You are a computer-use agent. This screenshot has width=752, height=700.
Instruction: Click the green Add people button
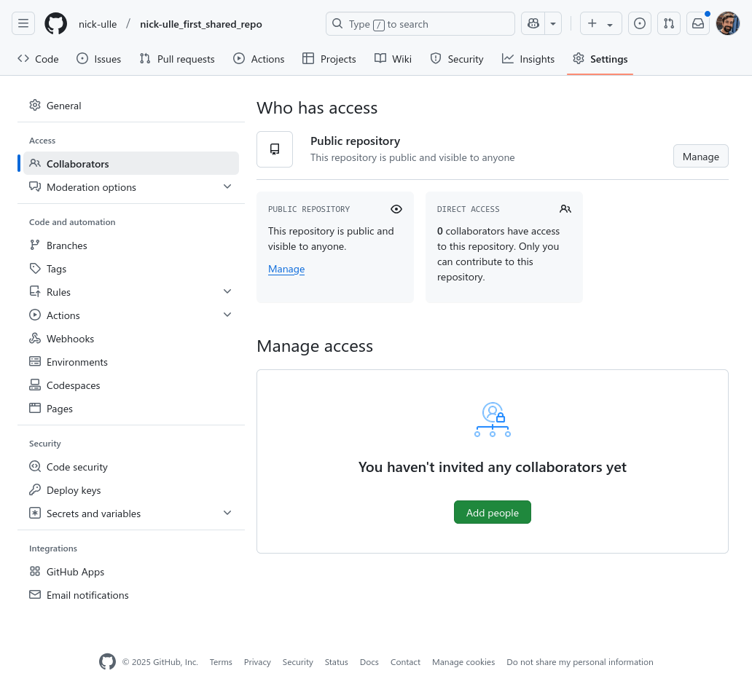pyautogui.click(x=493, y=512)
